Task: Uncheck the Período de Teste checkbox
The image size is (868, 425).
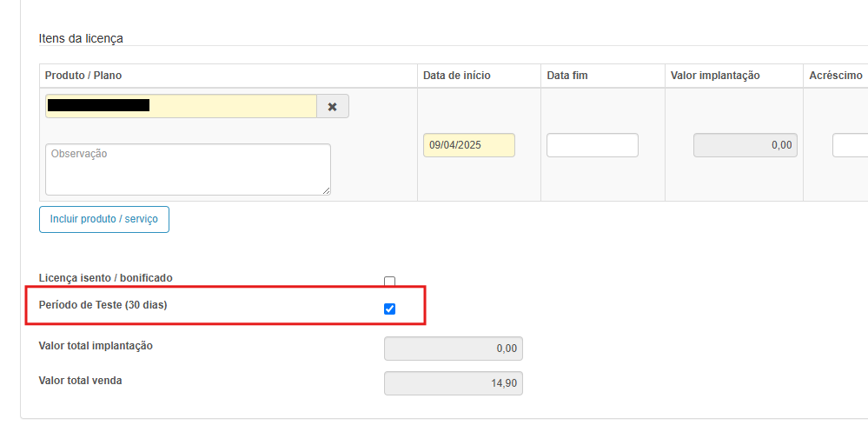Action: tap(389, 309)
